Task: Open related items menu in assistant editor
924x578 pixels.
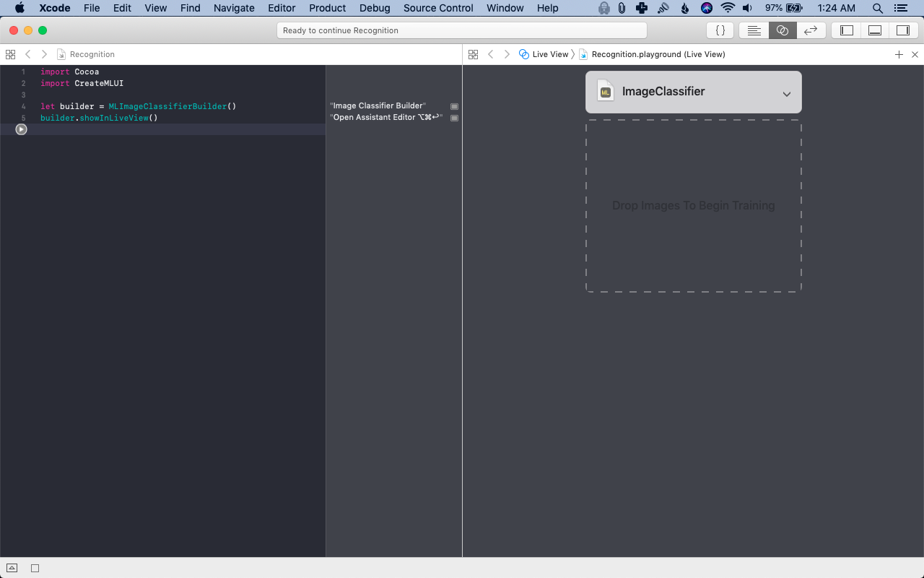Action: [473, 54]
